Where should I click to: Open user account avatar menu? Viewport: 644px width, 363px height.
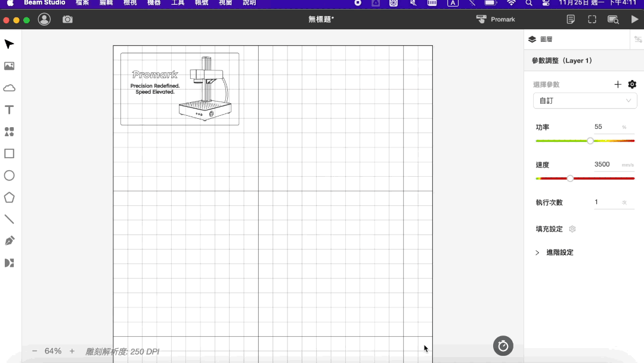(x=44, y=19)
